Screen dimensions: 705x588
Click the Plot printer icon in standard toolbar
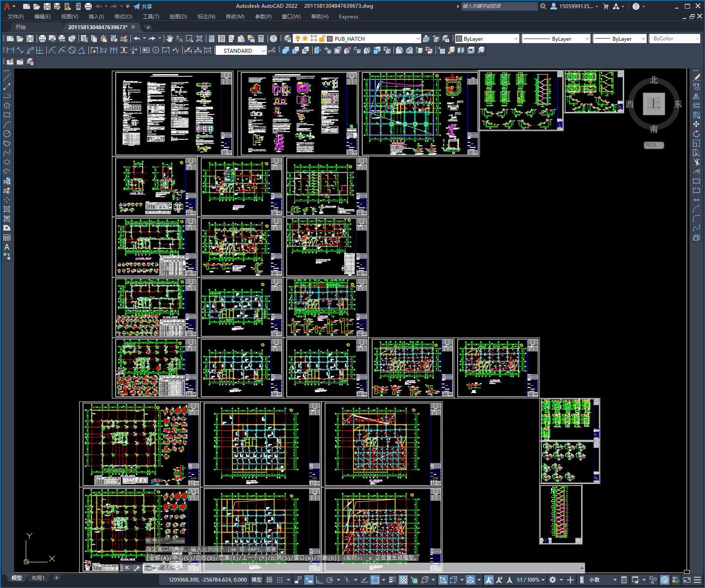point(42,39)
